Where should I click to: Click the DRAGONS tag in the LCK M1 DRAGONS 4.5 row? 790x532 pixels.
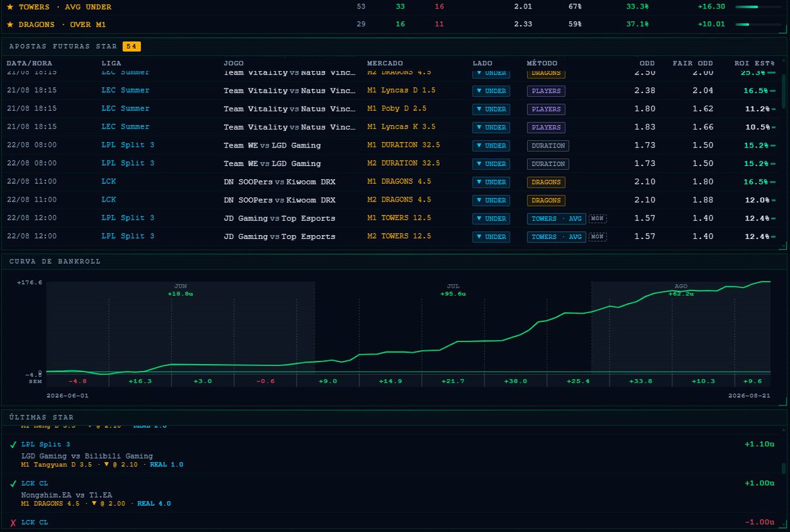click(x=546, y=182)
